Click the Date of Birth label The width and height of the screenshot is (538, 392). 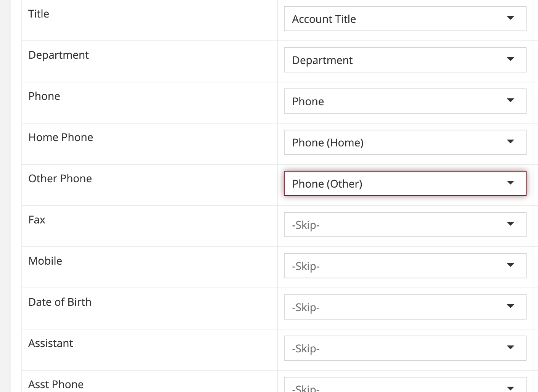[x=60, y=302]
